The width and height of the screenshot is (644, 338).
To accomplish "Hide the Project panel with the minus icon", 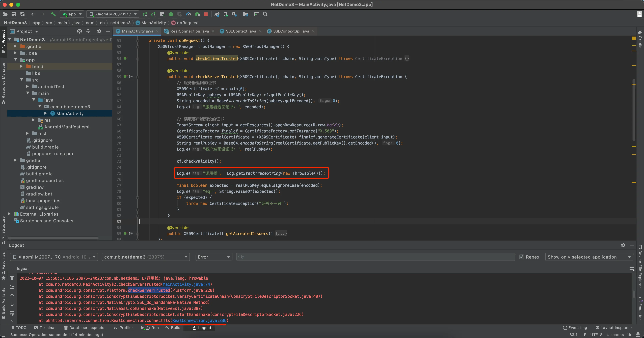I will coord(108,31).
